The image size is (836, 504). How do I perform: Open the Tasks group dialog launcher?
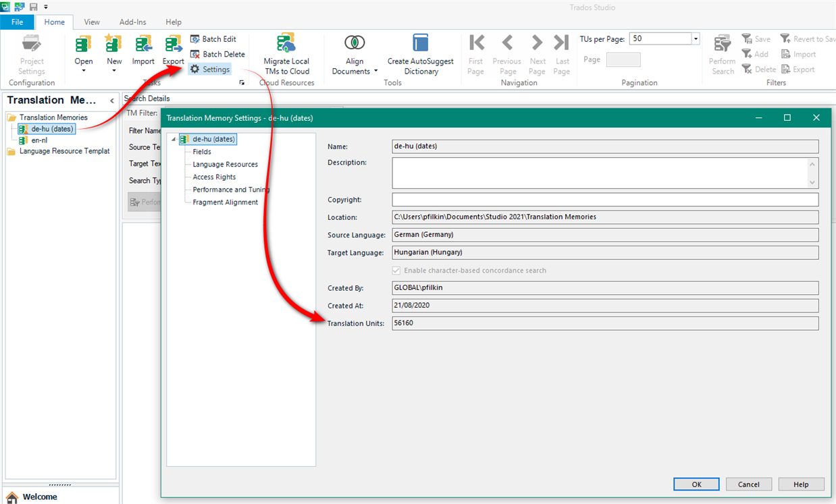coord(242,82)
